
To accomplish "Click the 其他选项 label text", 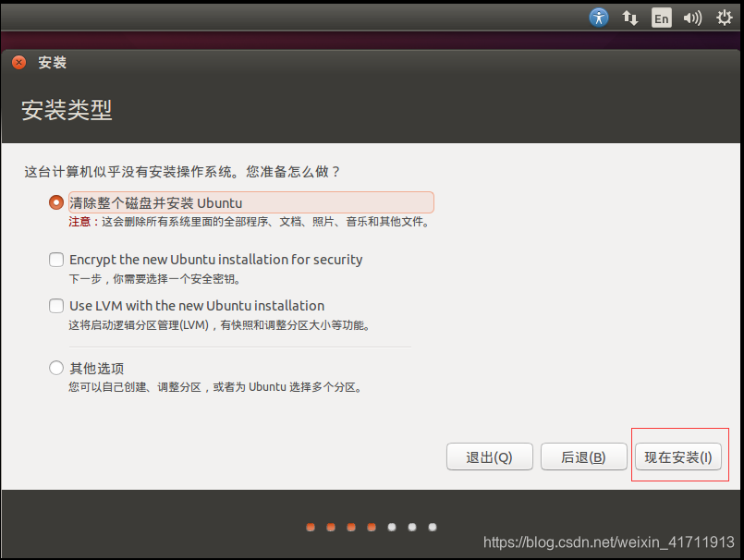I will pyautogui.click(x=97, y=369).
